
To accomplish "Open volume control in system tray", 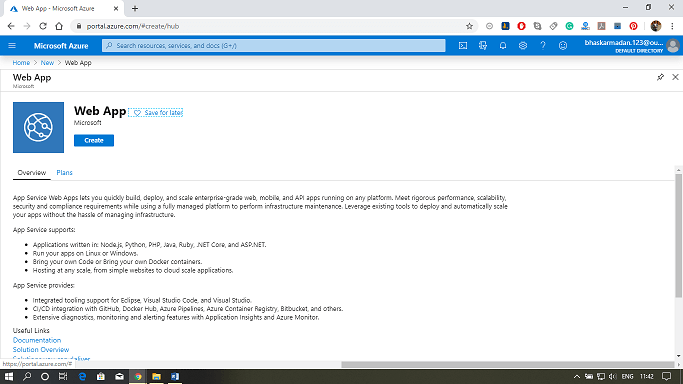I will [612, 377].
